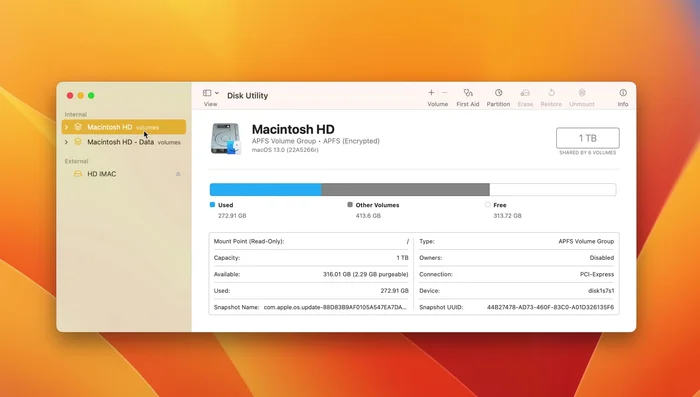The width and height of the screenshot is (700, 397).
Task: Click 'APFS Volume Group • APFS (Encrypted)' subtitle
Action: pos(316,141)
